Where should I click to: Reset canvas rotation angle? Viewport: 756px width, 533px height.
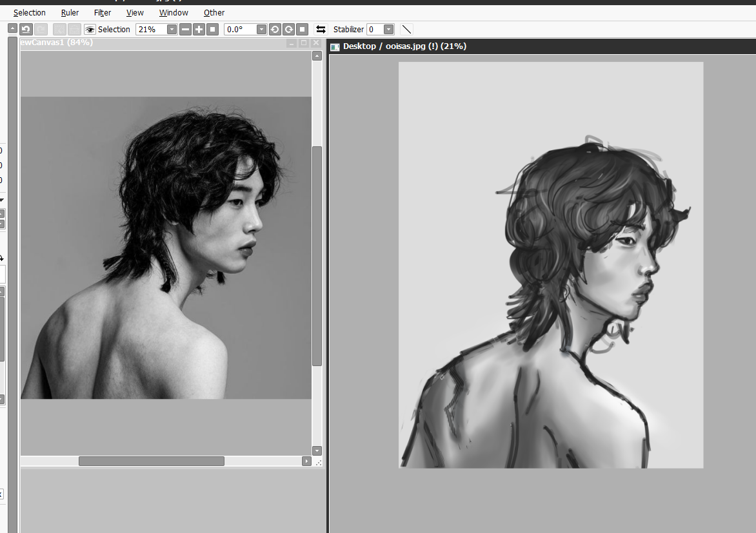[x=302, y=29]
